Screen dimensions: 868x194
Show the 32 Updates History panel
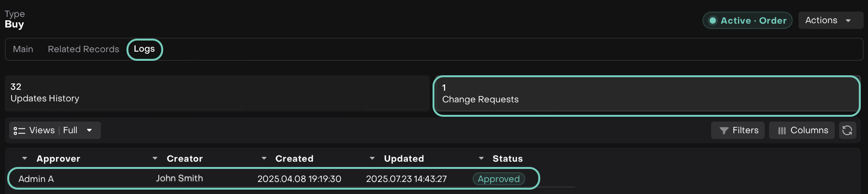217,93
